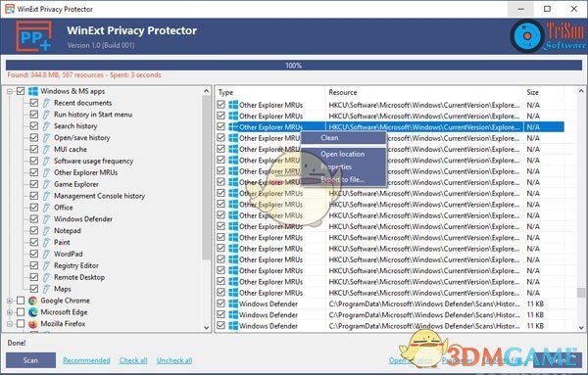Click the left tree scroll up arrow
Image resolution: width=588 pixels, height=375 pixels.
click(206, 91)
